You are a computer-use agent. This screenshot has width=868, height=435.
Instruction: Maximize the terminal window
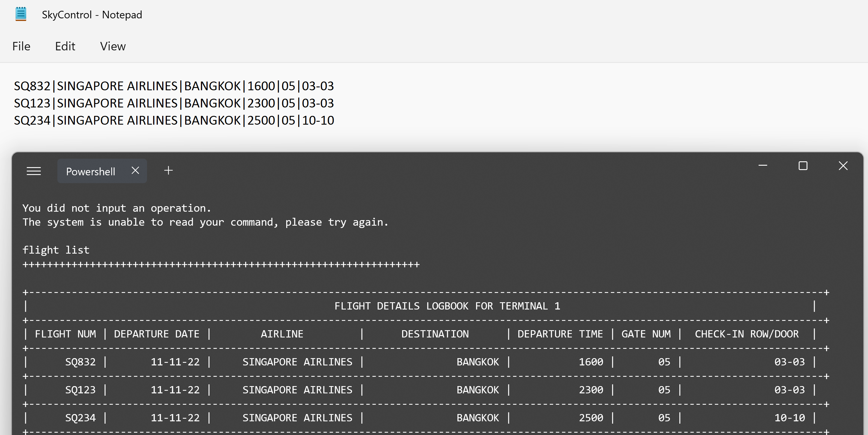[x=803, y=165]
